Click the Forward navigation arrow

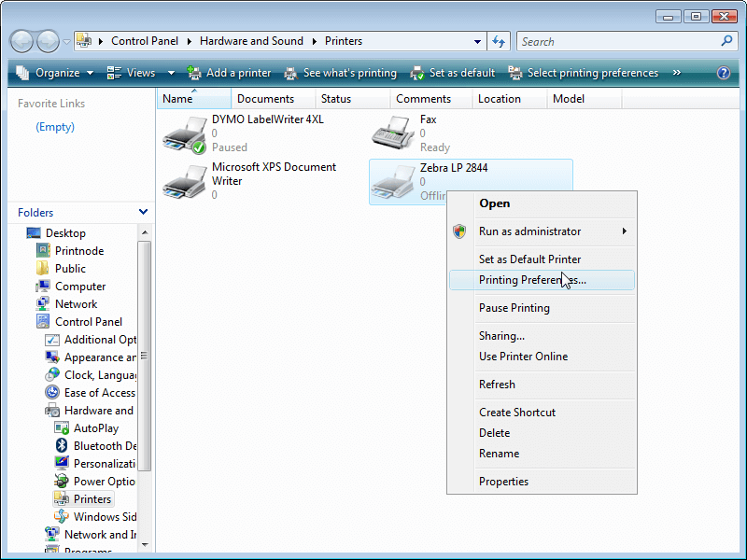pos(49,41)
